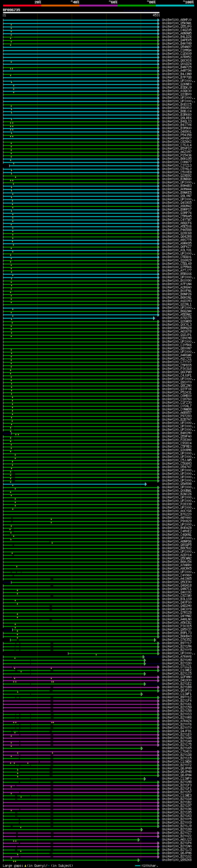Select the UniRef100_Q6JPH6 label

[x=176, y=853]
